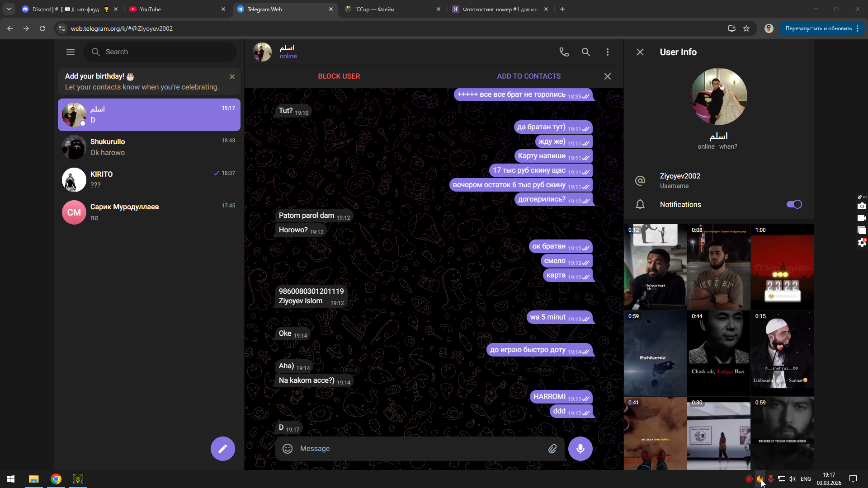Image resolution: width=868 pixels, height=488 pixels.
Task: Dismiss the Add your birthday banner
Action: 232,76
